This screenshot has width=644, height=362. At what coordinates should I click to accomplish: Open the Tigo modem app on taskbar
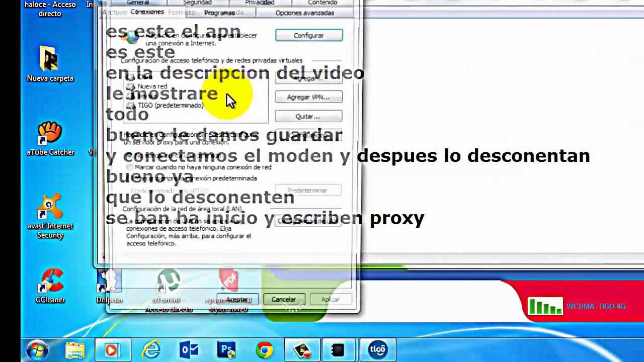click(378, 350)
